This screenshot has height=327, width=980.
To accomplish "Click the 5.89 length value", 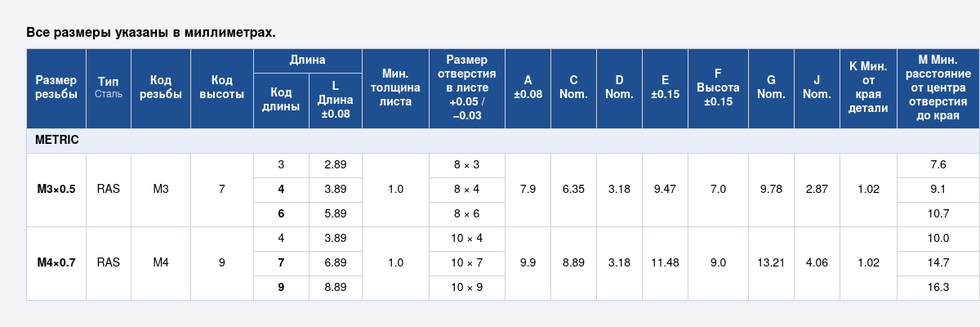I will click(335, 214).
